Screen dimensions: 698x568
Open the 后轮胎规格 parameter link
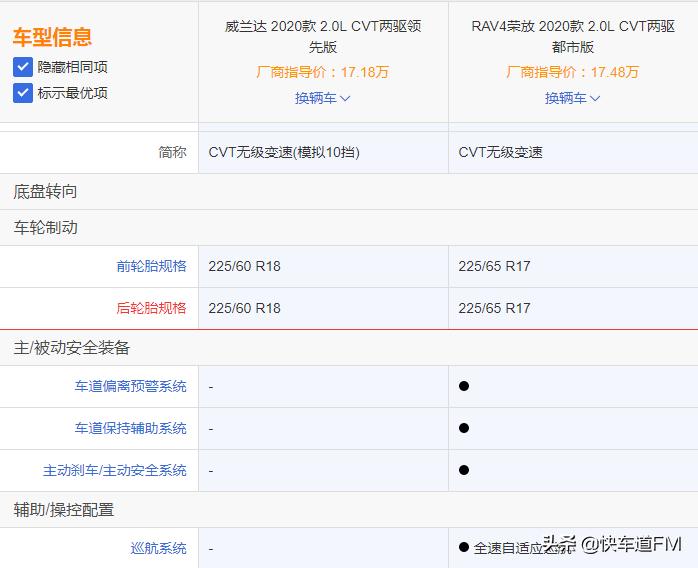click(151, 308)
